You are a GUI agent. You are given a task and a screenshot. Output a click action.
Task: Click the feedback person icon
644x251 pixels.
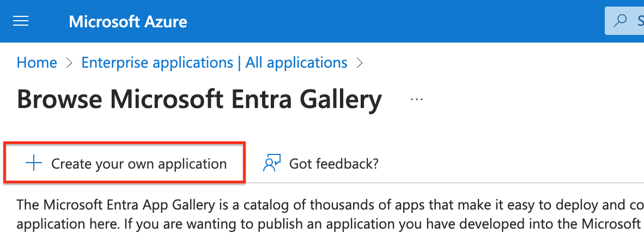point(271,163)
